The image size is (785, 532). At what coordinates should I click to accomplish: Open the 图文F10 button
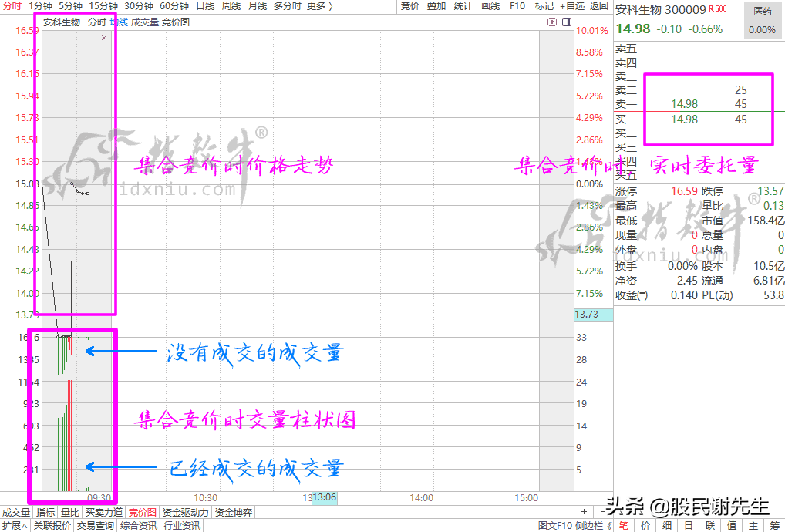[x=554, y=526]
